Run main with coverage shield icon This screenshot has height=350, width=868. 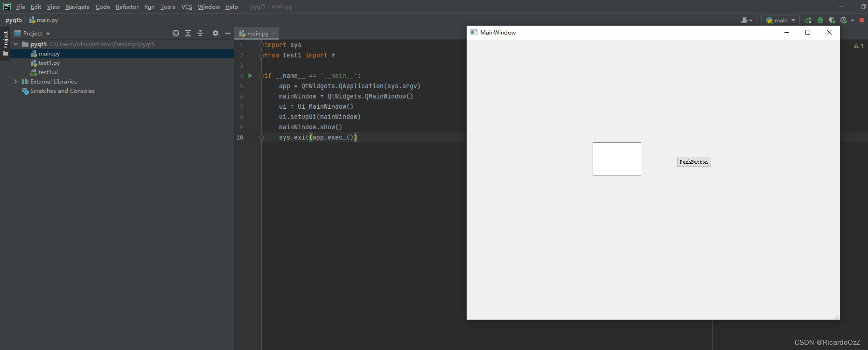pyautogui.click(x=832, y=20)
